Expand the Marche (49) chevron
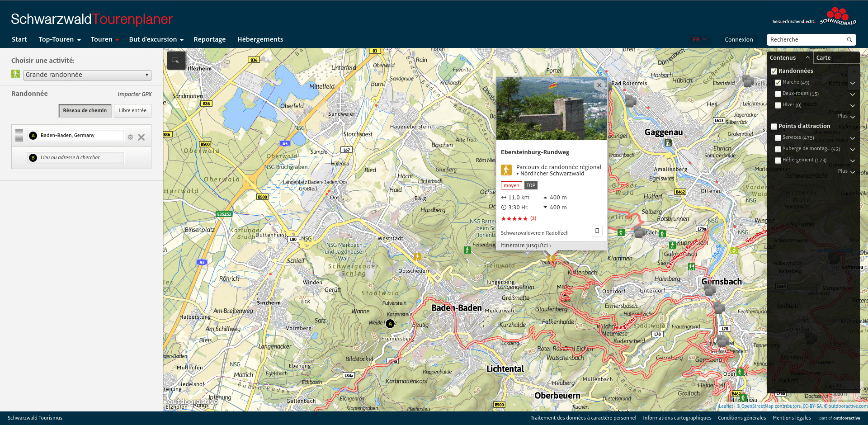This screenshot has height=425, width=868. point(853,83)
